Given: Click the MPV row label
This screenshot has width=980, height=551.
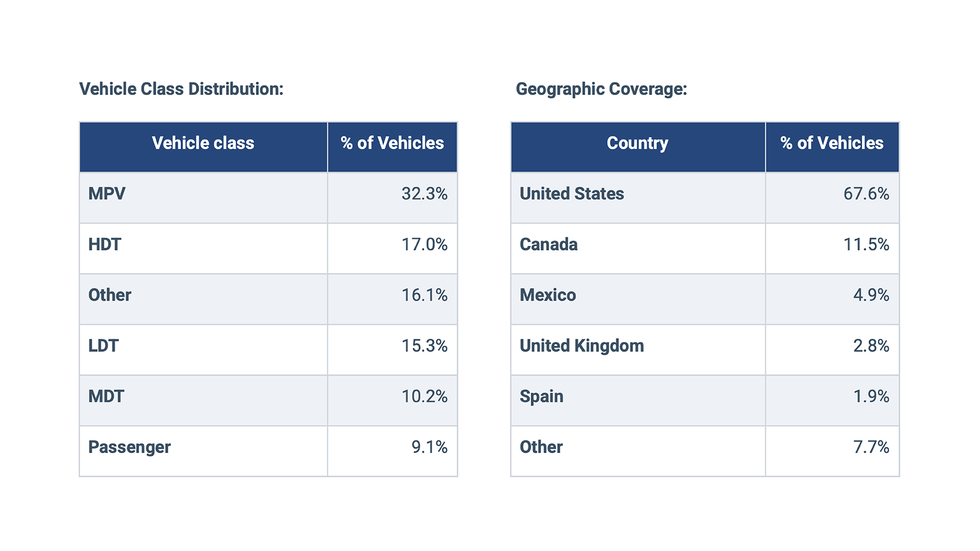Looking at the screenshot, I should (x=107, y=194).
